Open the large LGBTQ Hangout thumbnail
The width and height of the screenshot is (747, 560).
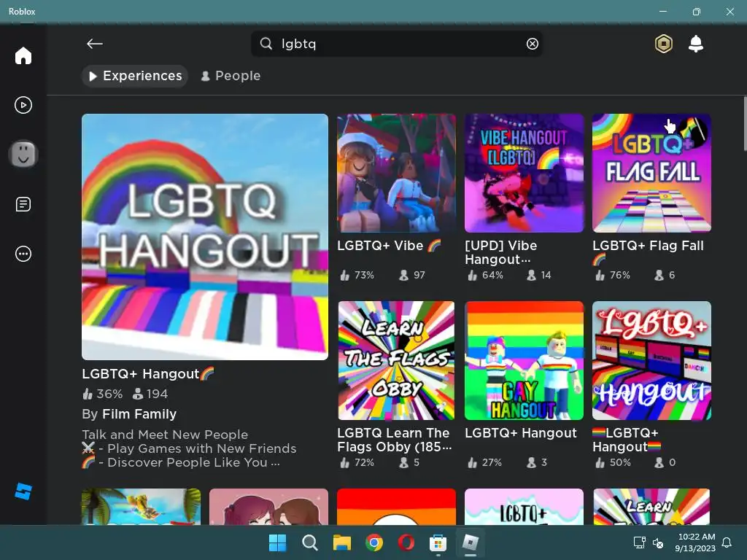point(205,237)
